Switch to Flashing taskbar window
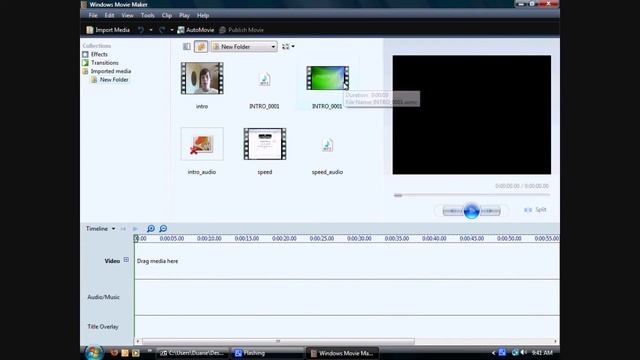640x360 pixels. (x=268, y=353)
